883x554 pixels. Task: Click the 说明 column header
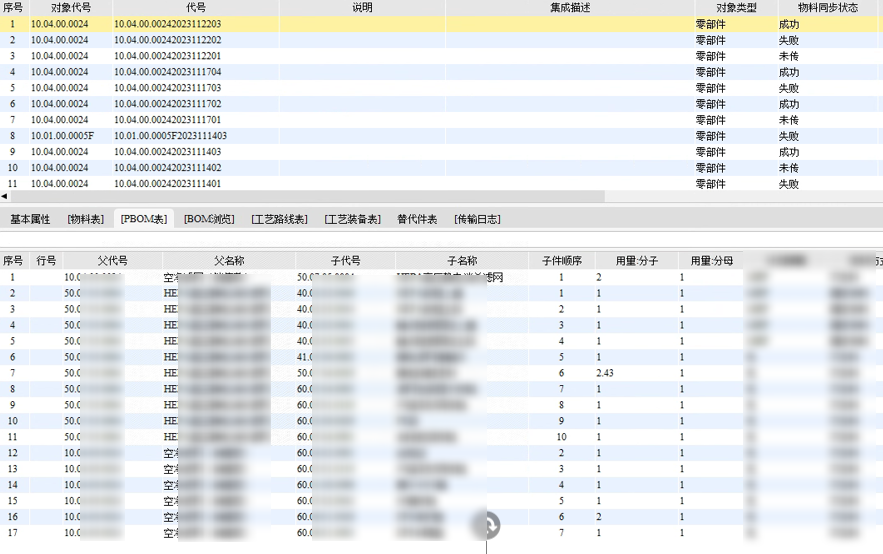362,7
